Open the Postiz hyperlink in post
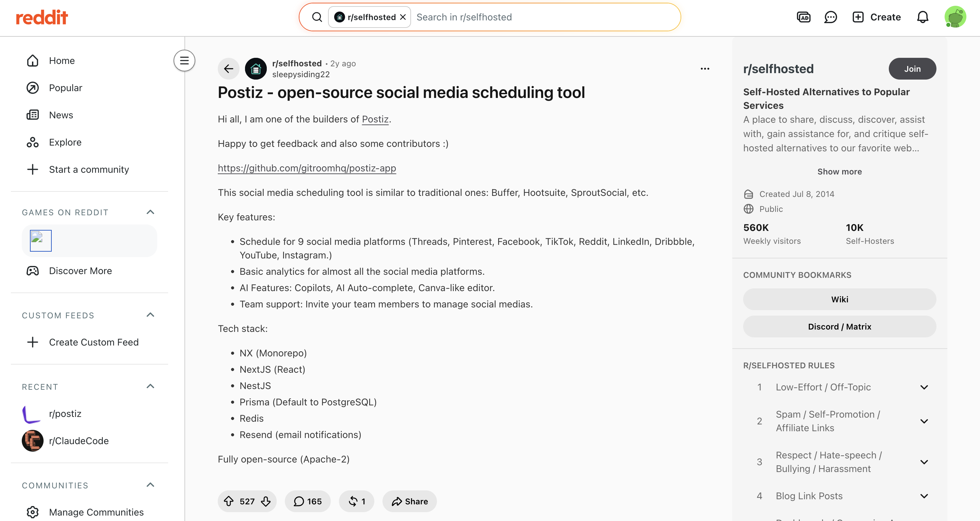This screenshot has height=521, width=980. click(x=375, y=119)
